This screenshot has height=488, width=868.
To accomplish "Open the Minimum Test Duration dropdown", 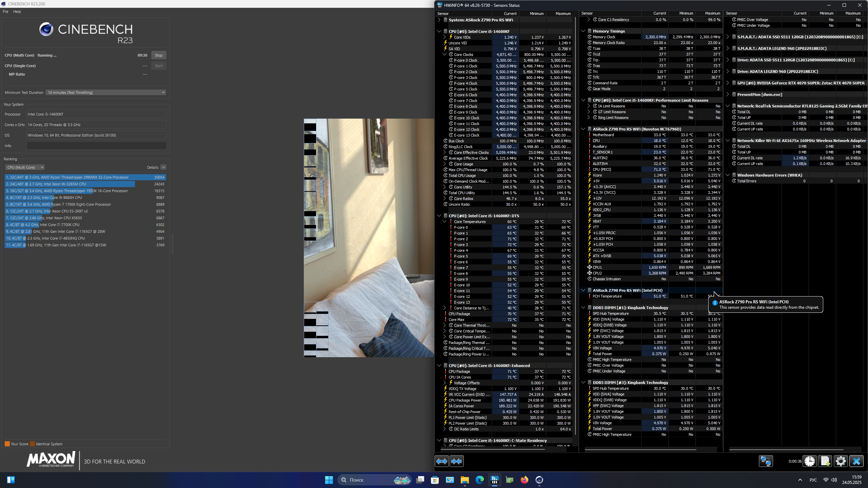I will click(106, 93).
